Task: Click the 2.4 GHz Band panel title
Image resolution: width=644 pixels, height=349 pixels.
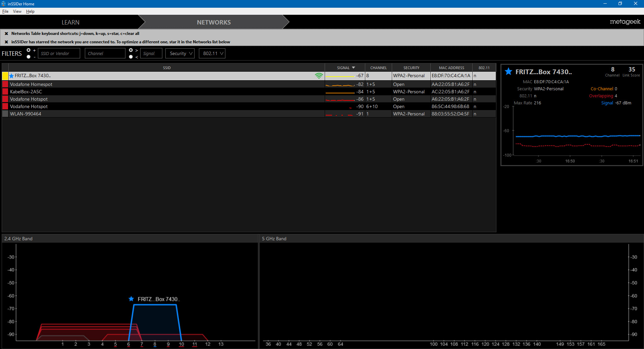Action: (18, 239)
